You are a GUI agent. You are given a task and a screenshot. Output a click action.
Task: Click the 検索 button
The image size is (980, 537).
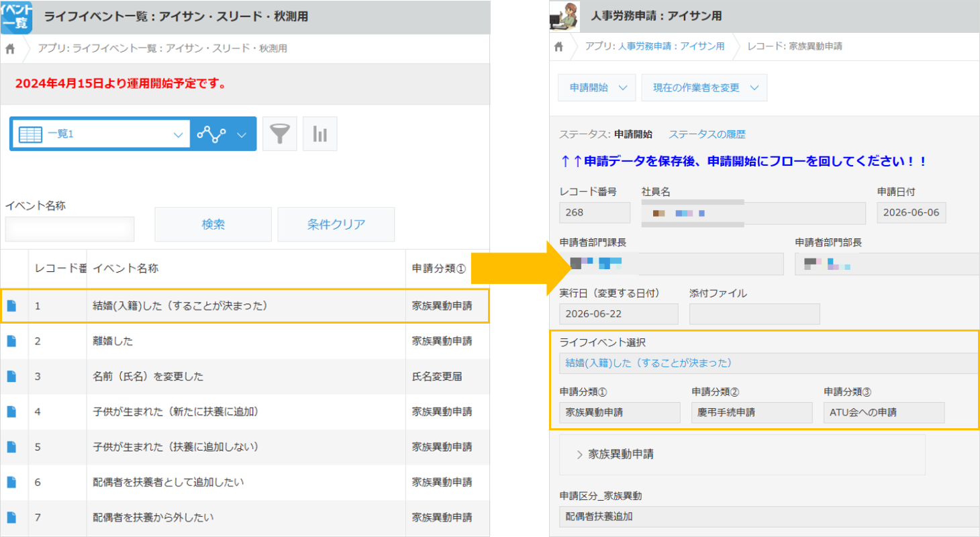tap(213, 224)
